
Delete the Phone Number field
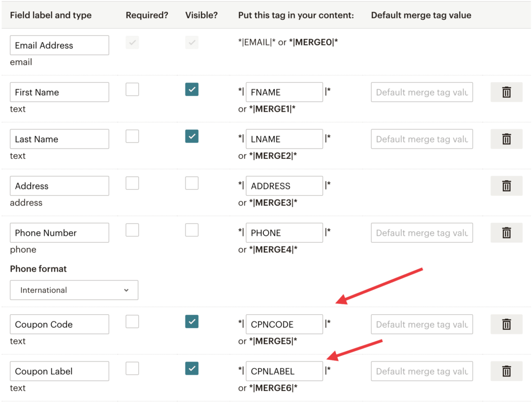point(507,232)
